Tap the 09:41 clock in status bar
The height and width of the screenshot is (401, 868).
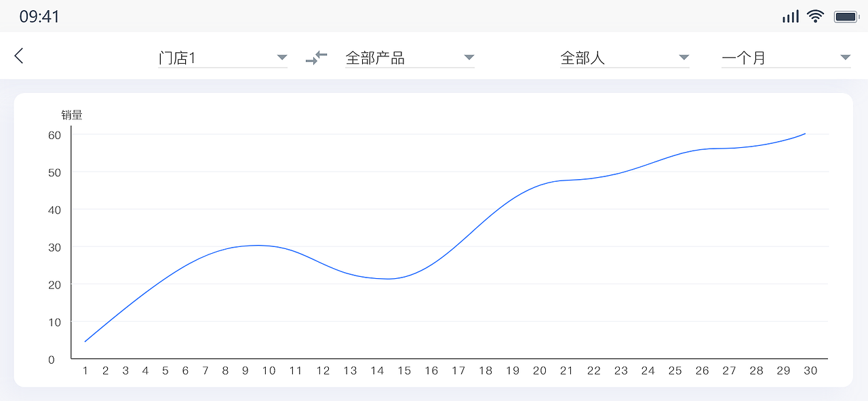click(x=39, y=17)
